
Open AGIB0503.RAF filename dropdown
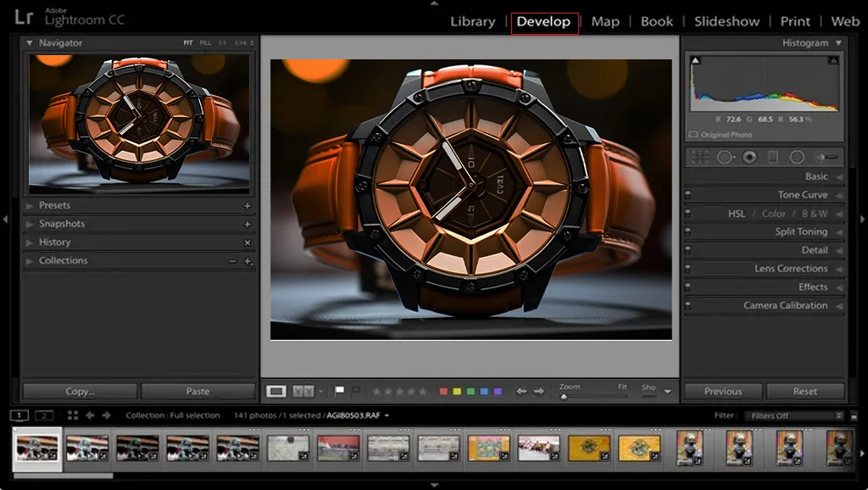point(387,415)
